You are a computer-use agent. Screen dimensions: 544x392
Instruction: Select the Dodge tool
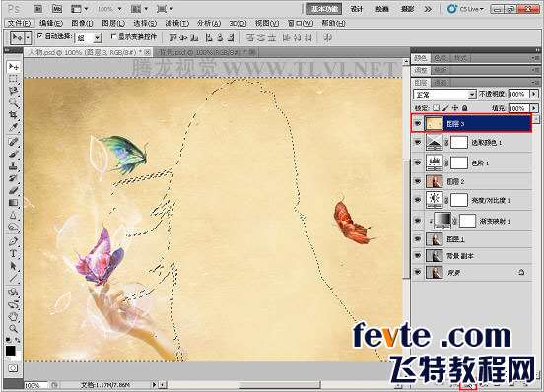pos(13,228)
